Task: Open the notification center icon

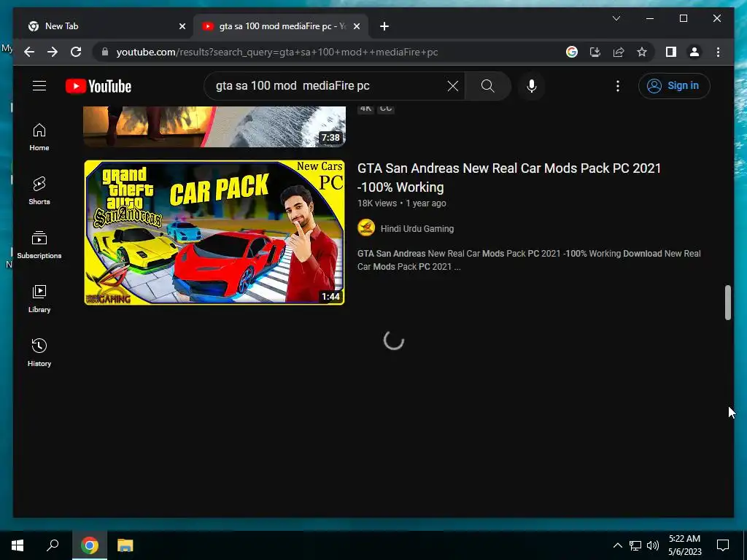Action: 723,545
